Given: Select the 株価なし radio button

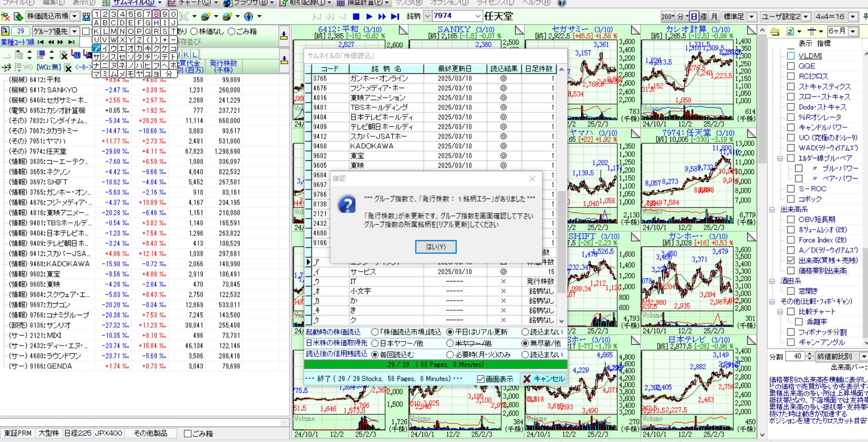Looking at the screenshot, I should (x=194, y=31).
